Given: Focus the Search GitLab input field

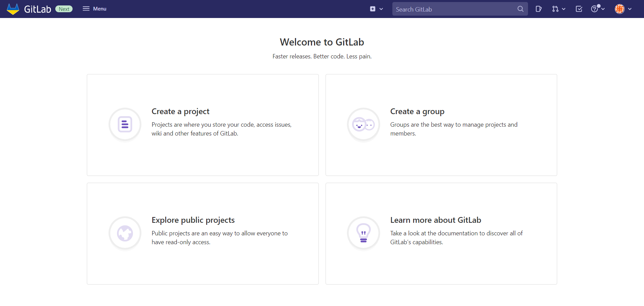Looking at the screenshot, I should 454,9.
